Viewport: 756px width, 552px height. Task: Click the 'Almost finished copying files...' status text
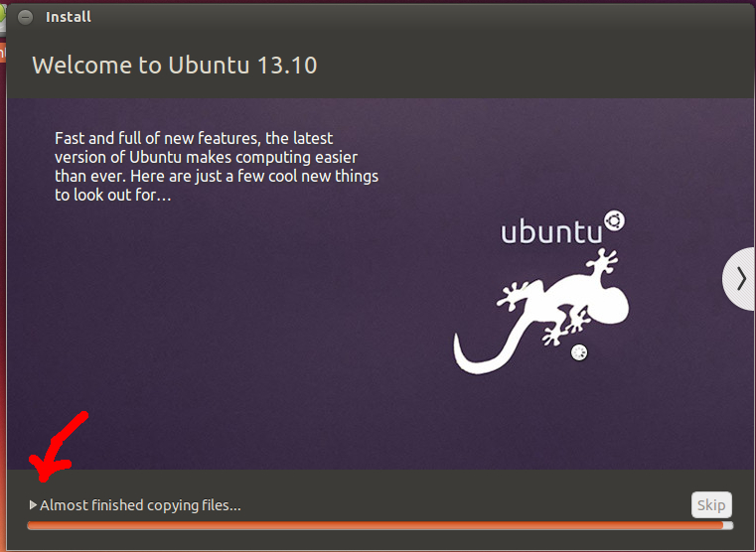pyautogui.click(x=140, y=505)
